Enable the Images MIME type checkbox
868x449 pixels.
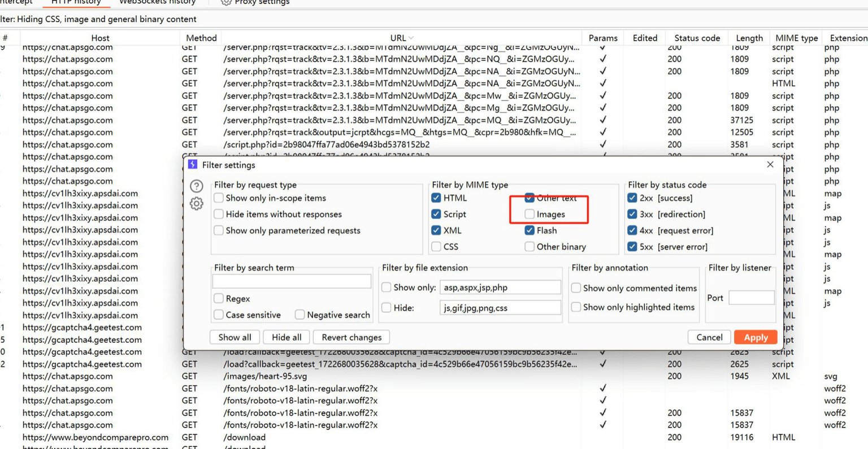click(x=530, y=214)
